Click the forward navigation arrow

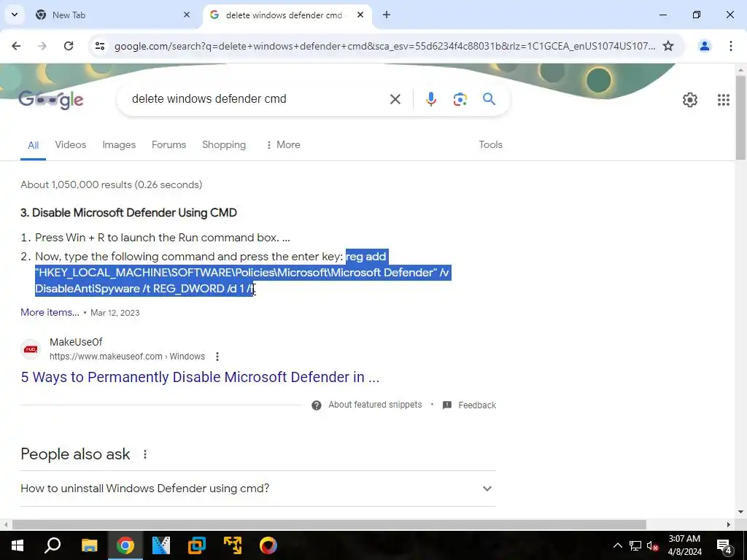click(x=42, y=46)
